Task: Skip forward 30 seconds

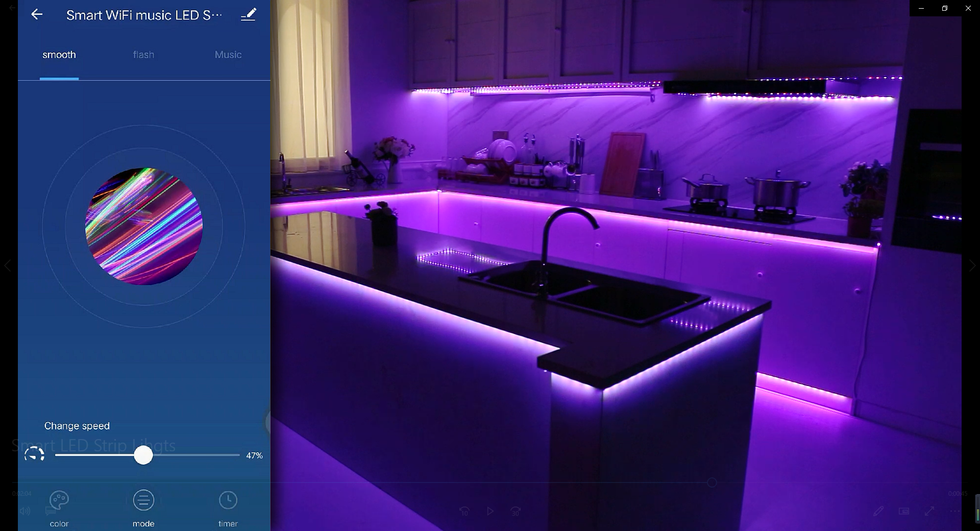Action: (x=516, y=511)
